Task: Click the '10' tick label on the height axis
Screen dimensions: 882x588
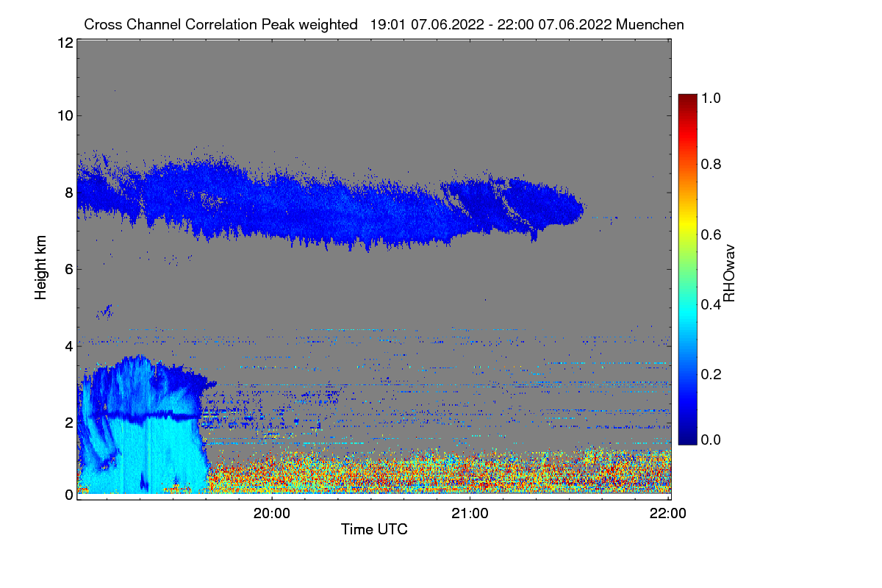Action: 65,115
